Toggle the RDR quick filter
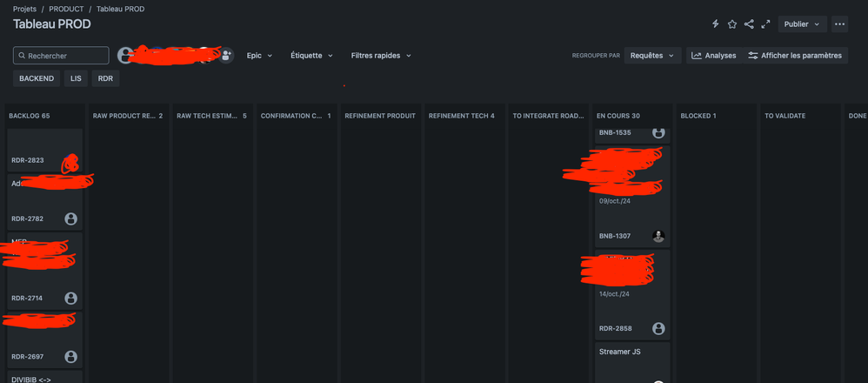 pyautogui.click(x=105, y=78)
